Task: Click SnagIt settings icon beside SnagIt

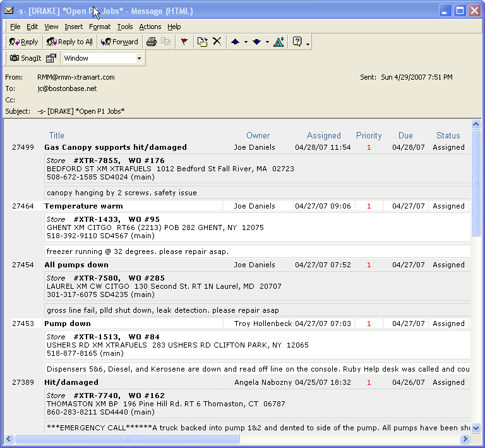Action: tap(51, 58)
